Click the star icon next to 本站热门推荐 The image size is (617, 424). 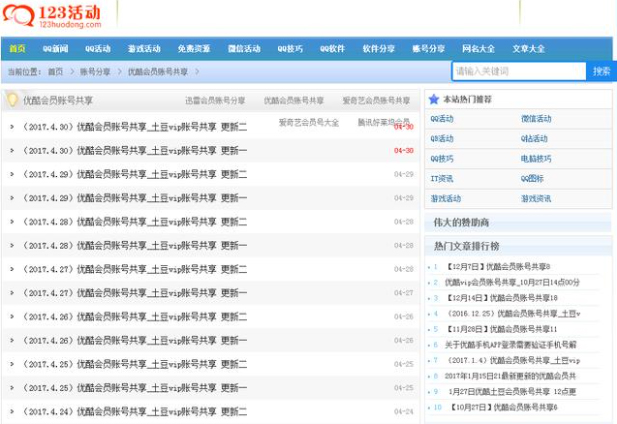433,99
